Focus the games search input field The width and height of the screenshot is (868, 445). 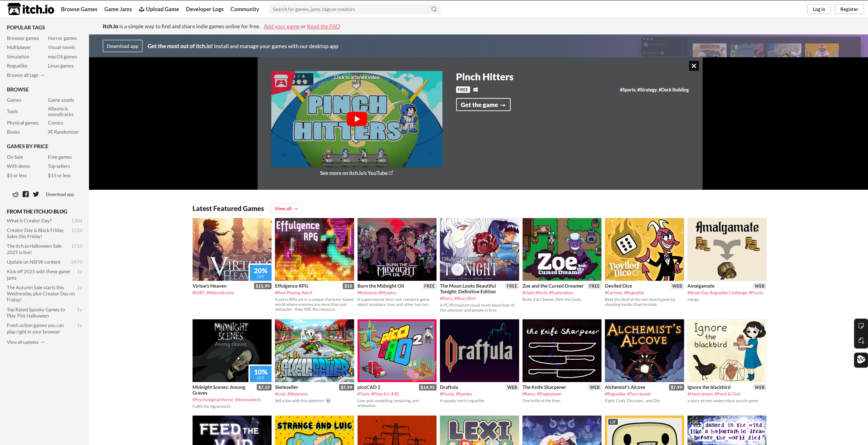[350, 9]
